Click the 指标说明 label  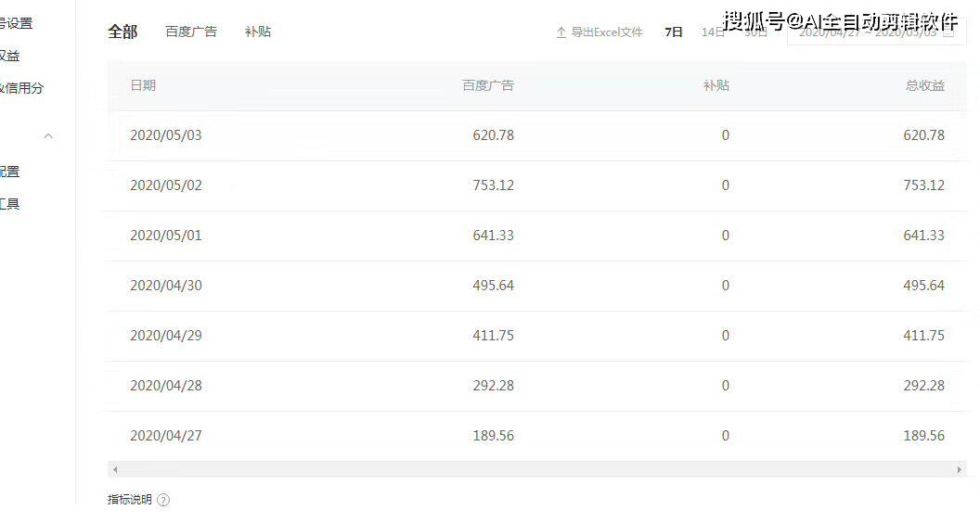129,500
